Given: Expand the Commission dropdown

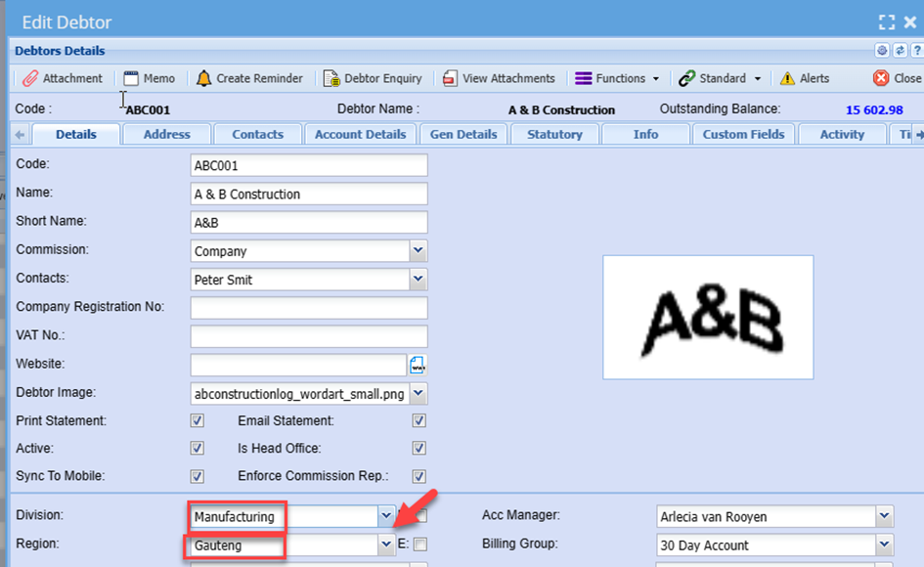Looking at the screenshot, I should click(418, 250).
